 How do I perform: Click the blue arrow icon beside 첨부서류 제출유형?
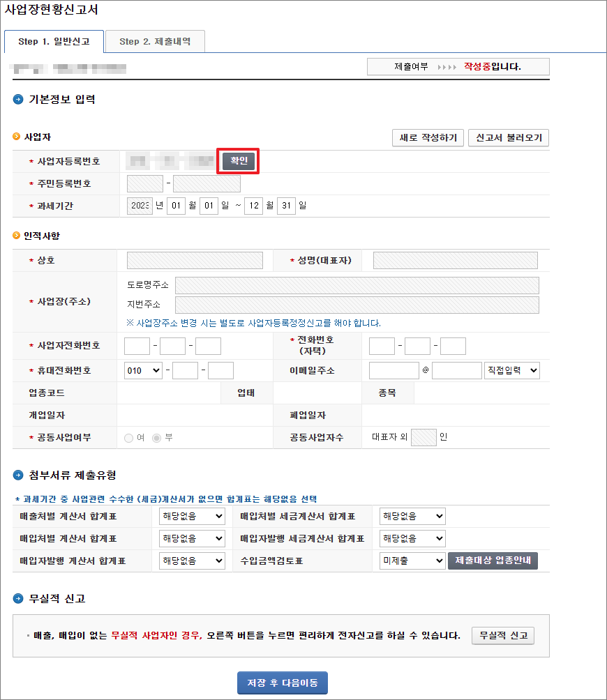click(18, 475)
